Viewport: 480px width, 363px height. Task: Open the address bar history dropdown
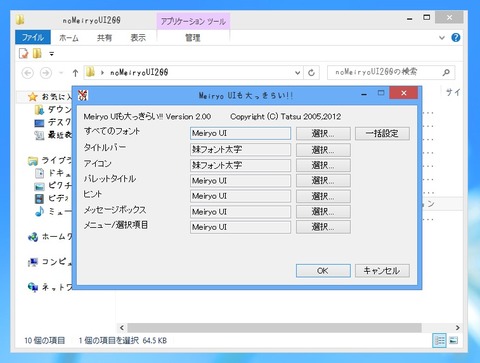[x=297, y=73]
